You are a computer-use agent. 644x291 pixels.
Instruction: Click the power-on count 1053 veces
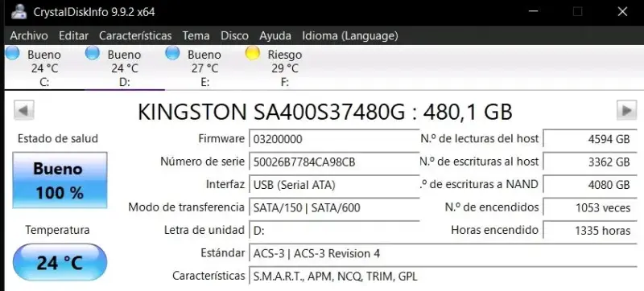click(x=590, y=207)
